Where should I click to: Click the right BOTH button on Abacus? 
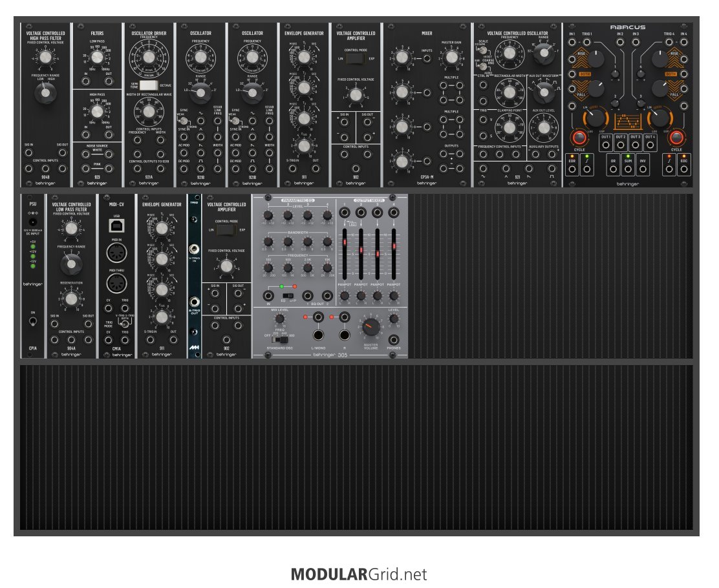[671, 74]
